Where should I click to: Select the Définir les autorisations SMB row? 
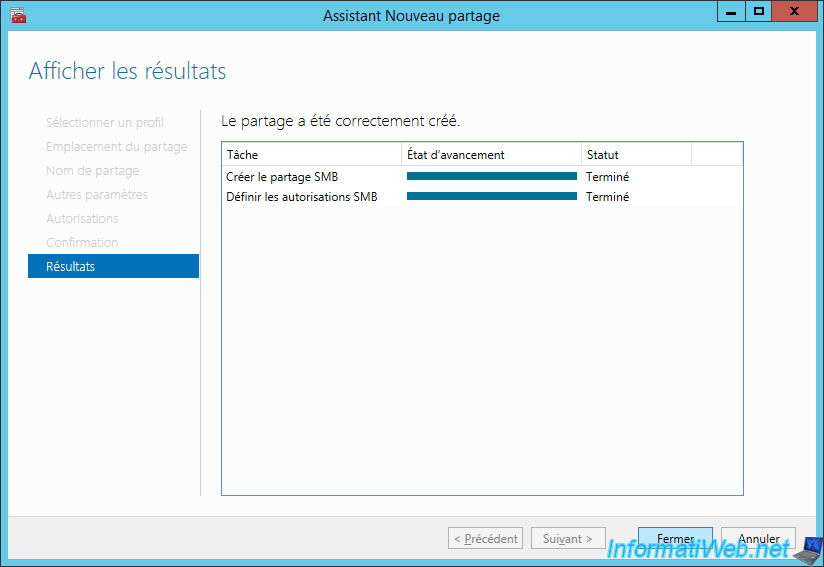pos(482,197)
